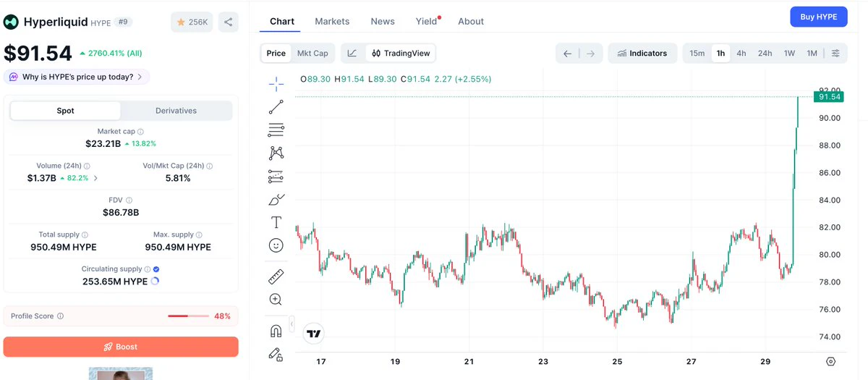868x380 pixels.
Task: Select TradingView chart mode
Action: coord(401,53)
